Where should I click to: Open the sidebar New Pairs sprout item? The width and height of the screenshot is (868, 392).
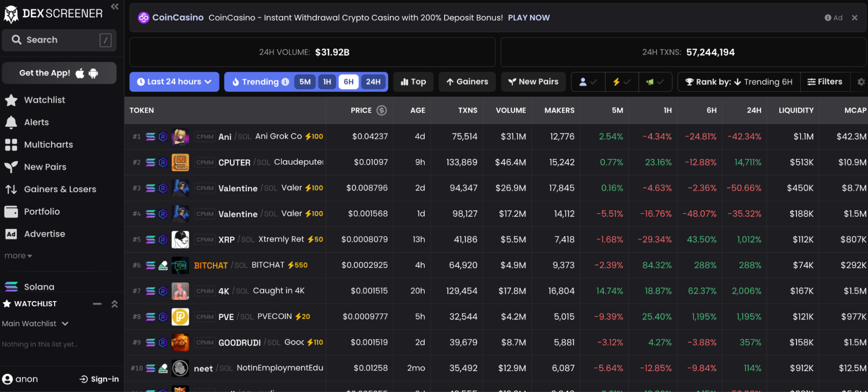pos(11,167)
